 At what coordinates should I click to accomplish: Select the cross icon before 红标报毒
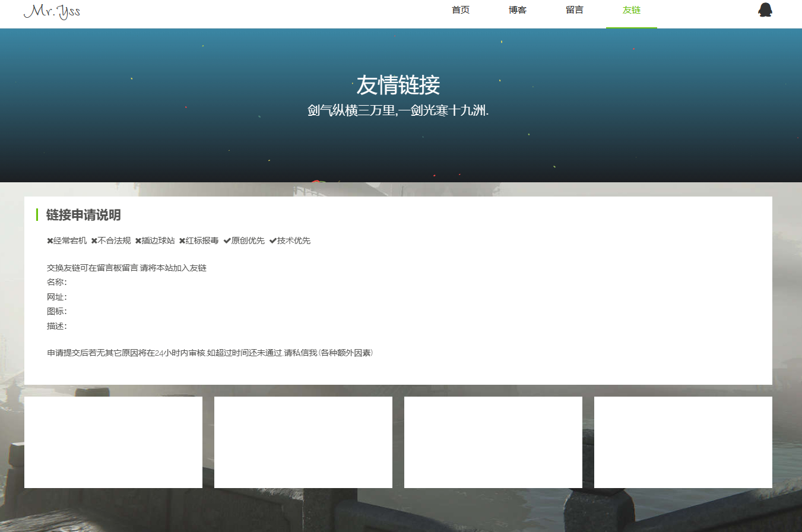click(182, 241)
